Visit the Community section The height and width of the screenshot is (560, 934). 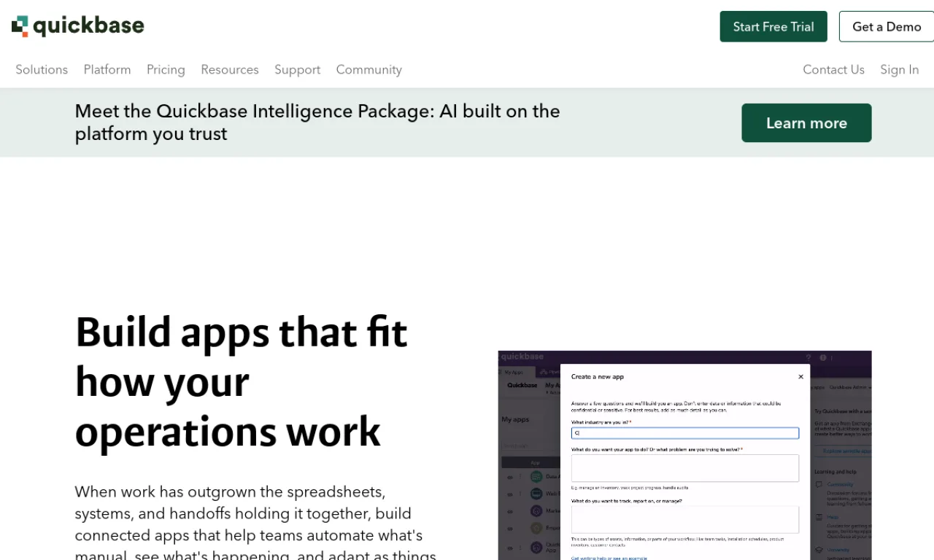[368, 69]
